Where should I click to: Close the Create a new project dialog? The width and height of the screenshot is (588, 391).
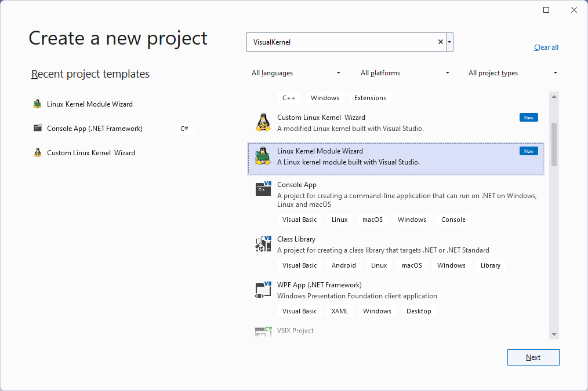pos(574,10)
